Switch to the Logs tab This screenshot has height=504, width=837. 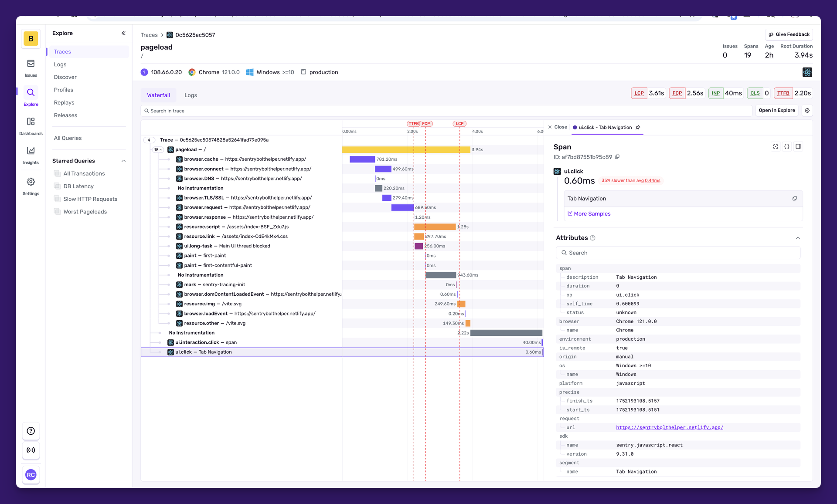coord(191,95)
